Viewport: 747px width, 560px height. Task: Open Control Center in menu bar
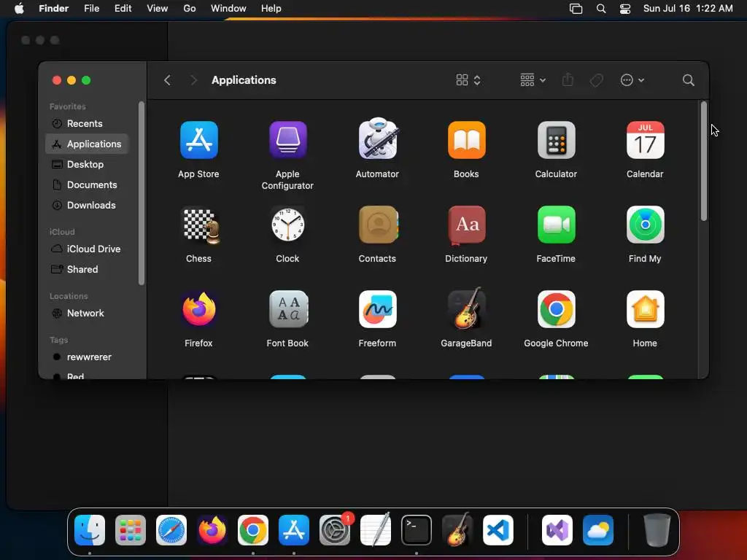click(x=625, y=9)
